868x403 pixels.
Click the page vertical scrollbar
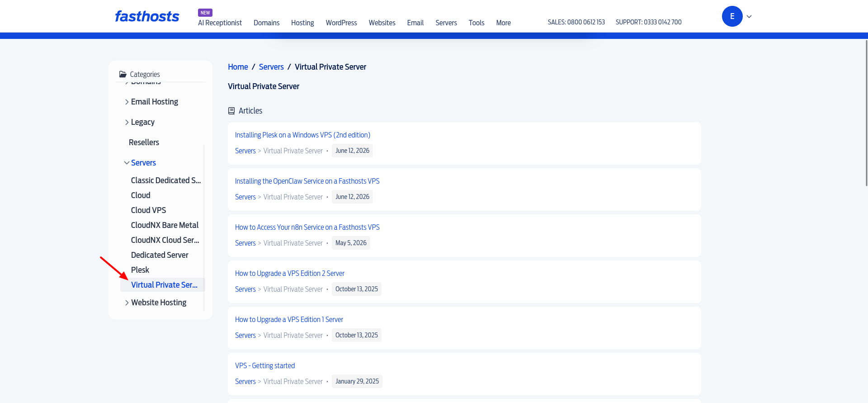click(866, 113)
